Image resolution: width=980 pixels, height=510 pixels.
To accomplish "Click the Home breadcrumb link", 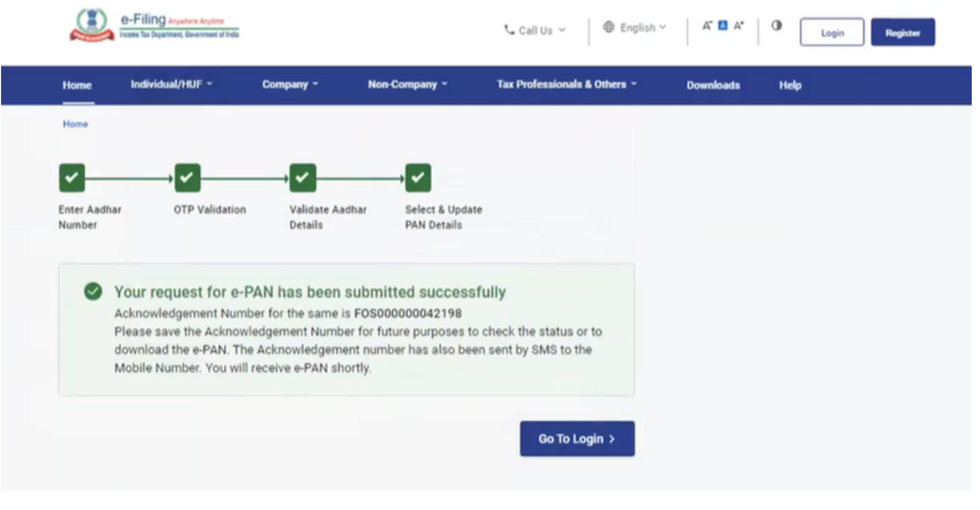I will [x=75, y=124].
